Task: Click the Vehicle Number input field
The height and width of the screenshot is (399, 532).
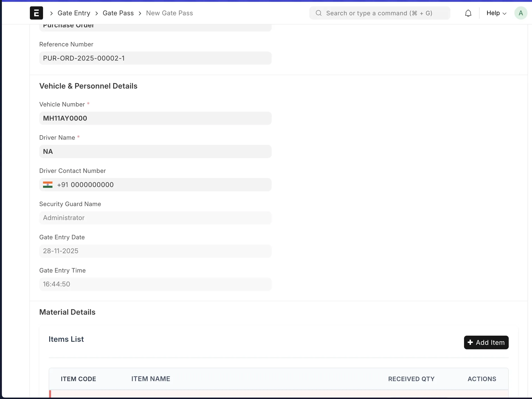Action: 155,118
